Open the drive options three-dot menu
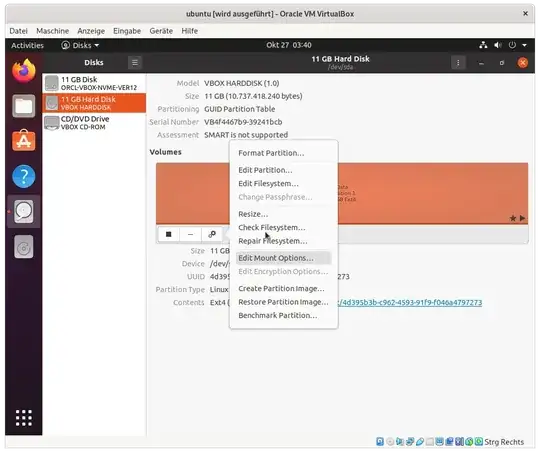Viewport: 540px width, 453px height. click(458, 62)
